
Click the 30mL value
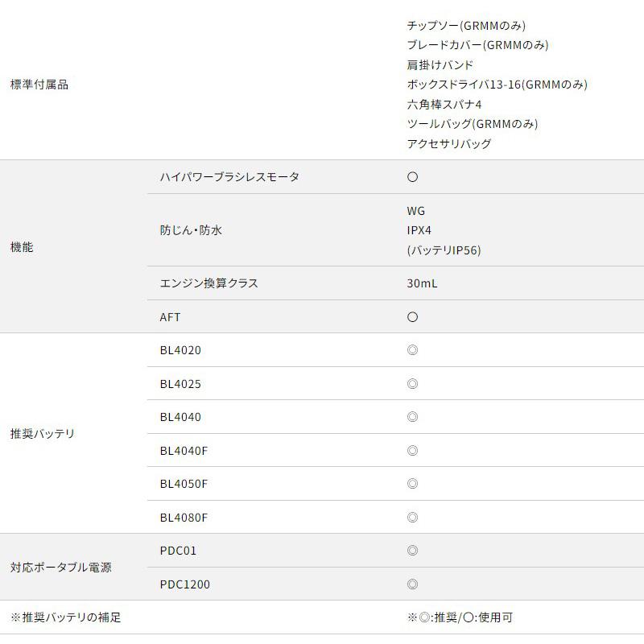(423, 283)
